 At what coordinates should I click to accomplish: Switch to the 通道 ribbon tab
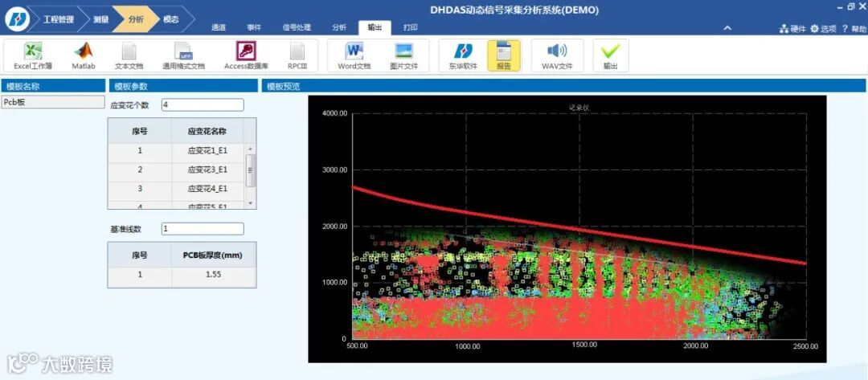point(219,27)
